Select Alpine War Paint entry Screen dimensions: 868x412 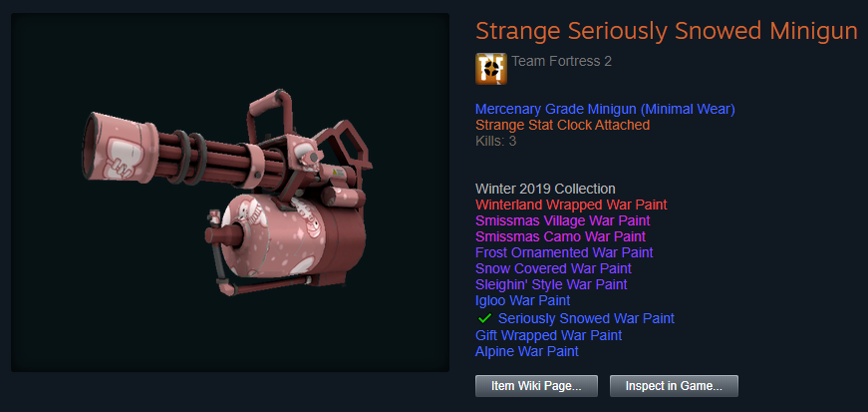[x=527, y=351]
